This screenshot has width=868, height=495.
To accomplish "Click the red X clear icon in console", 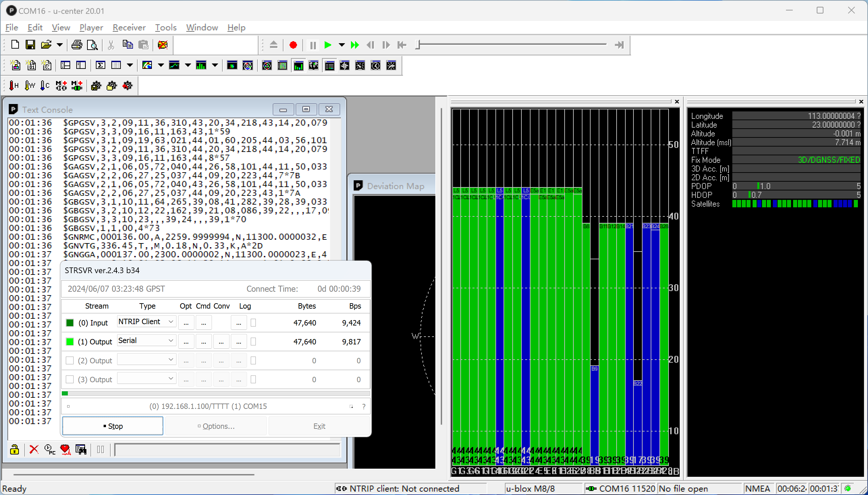I will (34, 449).
